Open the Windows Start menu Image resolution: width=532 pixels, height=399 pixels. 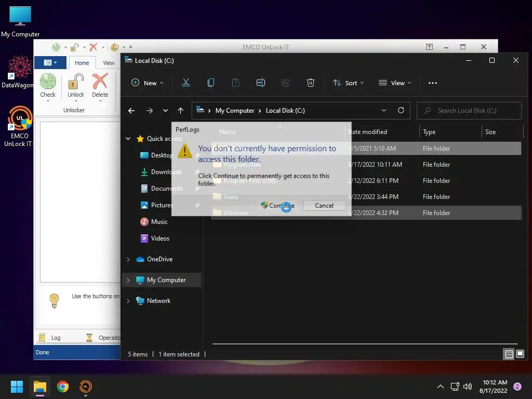pyautogui.click(x=17, y=387)
